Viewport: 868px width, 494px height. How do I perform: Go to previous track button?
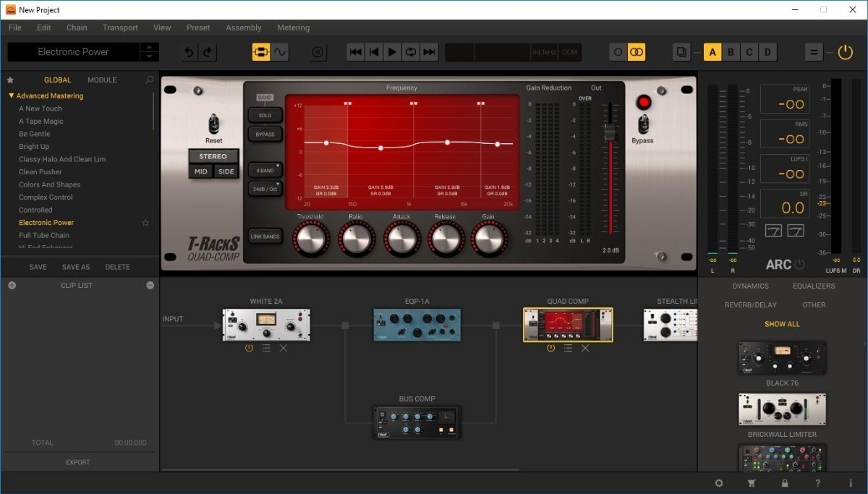(374, 52)
